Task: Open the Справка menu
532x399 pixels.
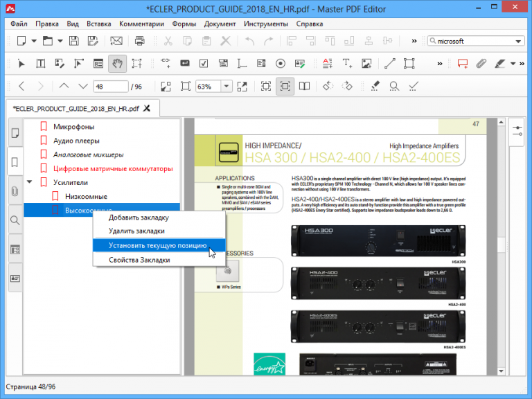Action: point(310,24)
